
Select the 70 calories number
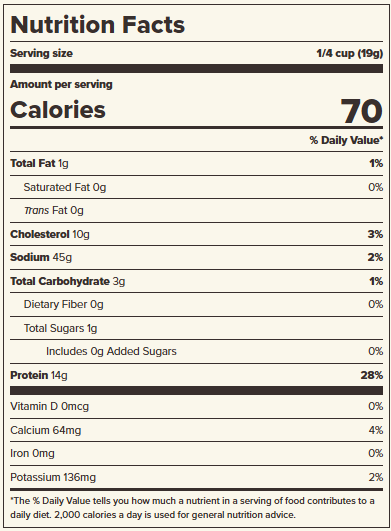(362, 111)
